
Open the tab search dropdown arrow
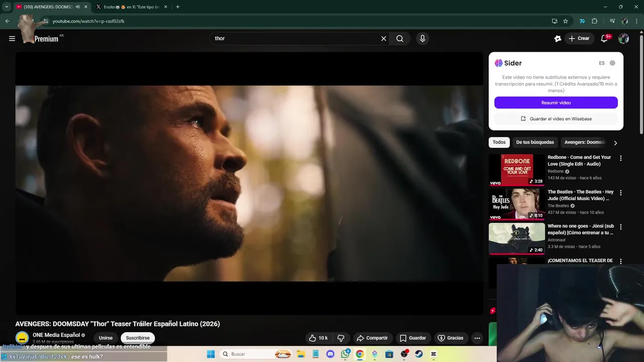[7, 7]
